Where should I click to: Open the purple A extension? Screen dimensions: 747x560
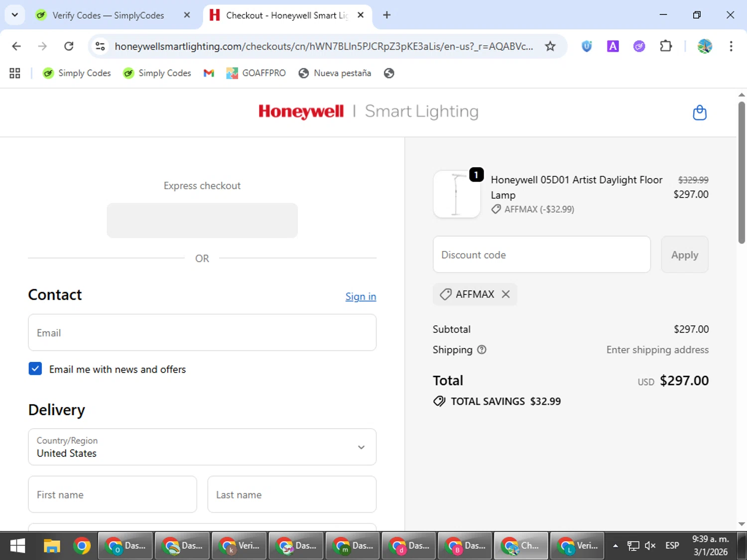point(613,46)
